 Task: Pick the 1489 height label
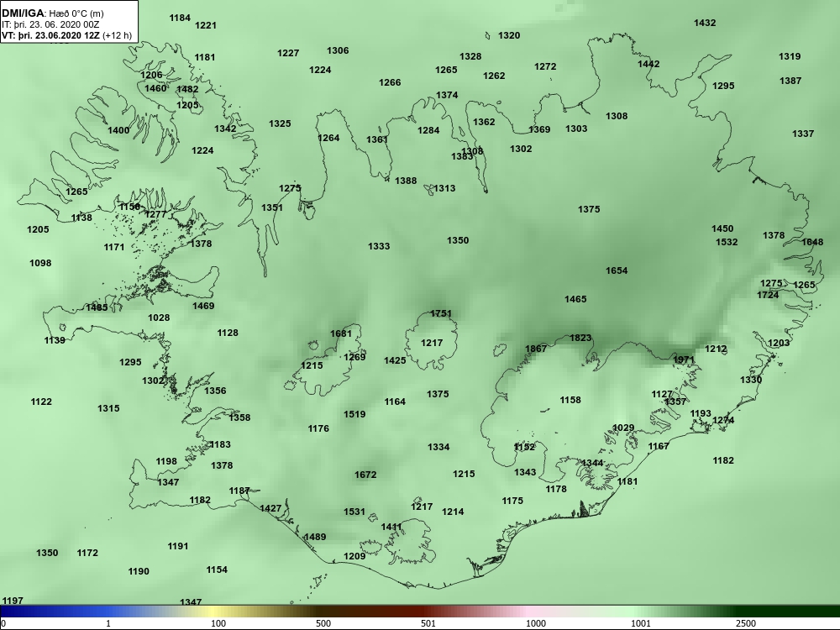pos(315,538)
